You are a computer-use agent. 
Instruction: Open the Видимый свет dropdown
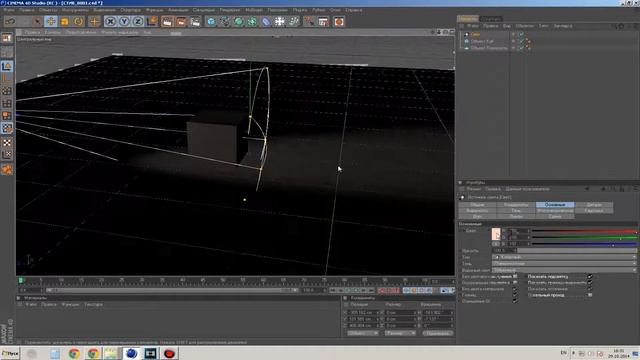pos(564,270)
